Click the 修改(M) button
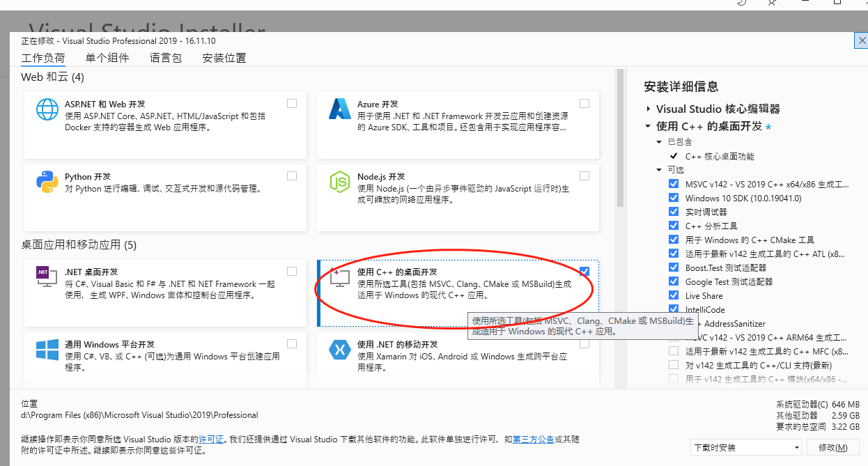The width and height of the screenshot is (868, 466). coord(833,446)
